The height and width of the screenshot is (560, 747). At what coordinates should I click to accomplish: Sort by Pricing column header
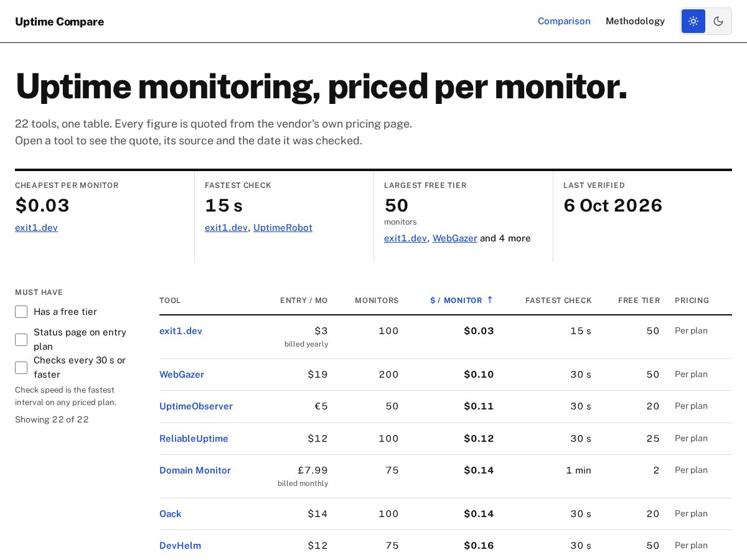(692, 301)
